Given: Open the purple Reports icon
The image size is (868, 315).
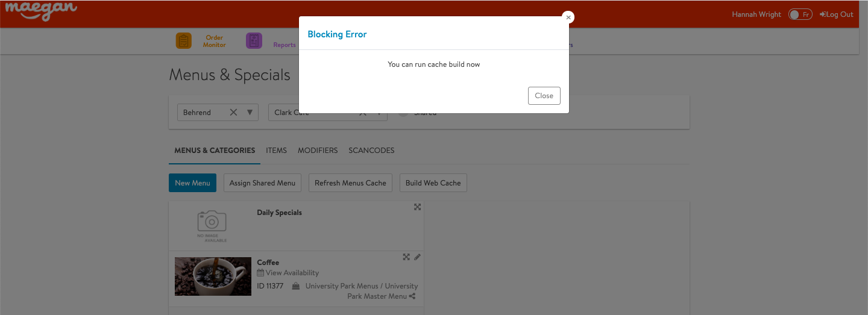Looking at the screenshot, I should 254,41.
